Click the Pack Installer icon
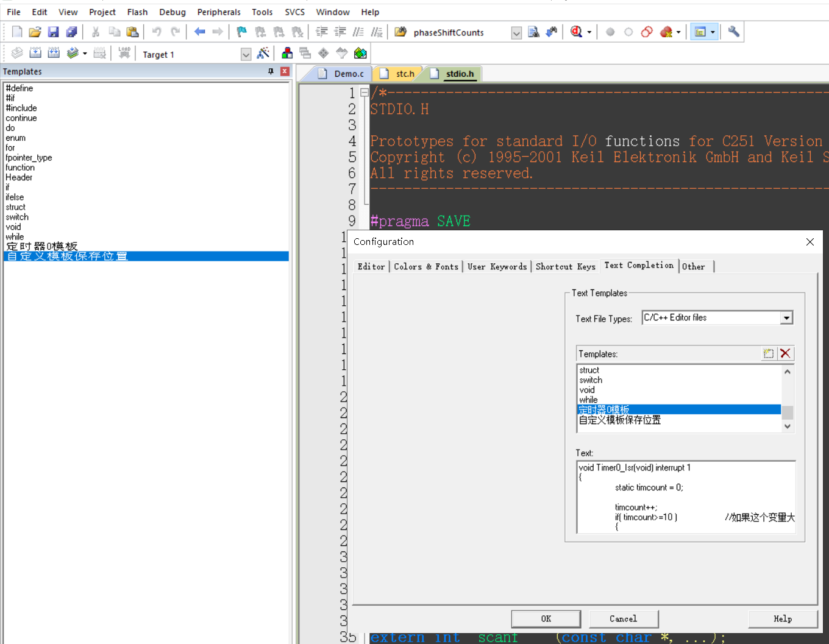 [360, 54]
